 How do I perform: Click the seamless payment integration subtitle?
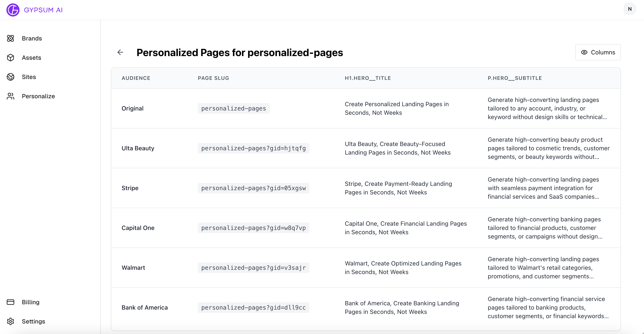(x=543, y=188)
